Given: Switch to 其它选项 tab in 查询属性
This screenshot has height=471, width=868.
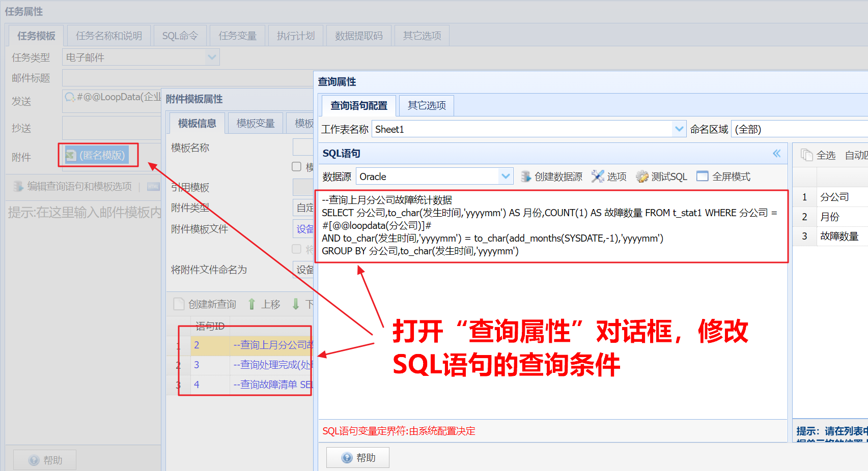Looking at the screenshot, I should 427,105.
